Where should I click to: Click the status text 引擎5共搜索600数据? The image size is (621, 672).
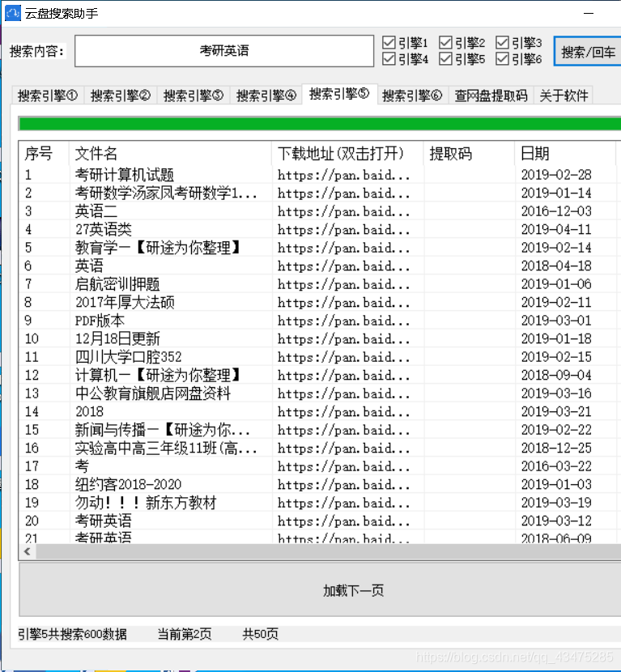(72, 634)
